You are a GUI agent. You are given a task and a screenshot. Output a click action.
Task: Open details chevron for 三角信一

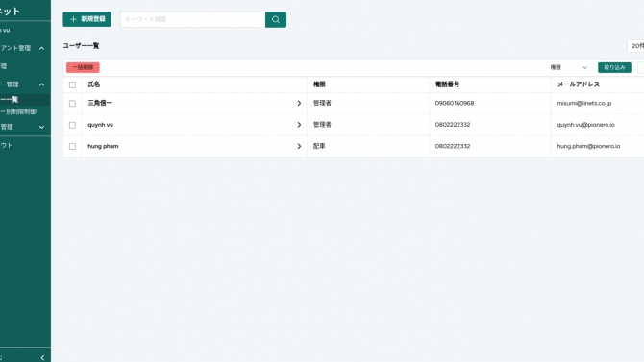coord(299,103)
